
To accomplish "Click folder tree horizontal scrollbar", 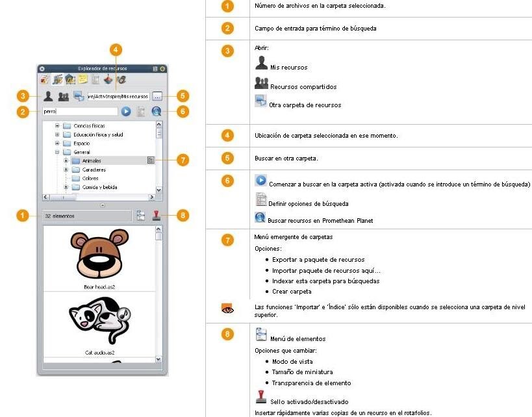I will pyautogui.click(x=97, y=196).
